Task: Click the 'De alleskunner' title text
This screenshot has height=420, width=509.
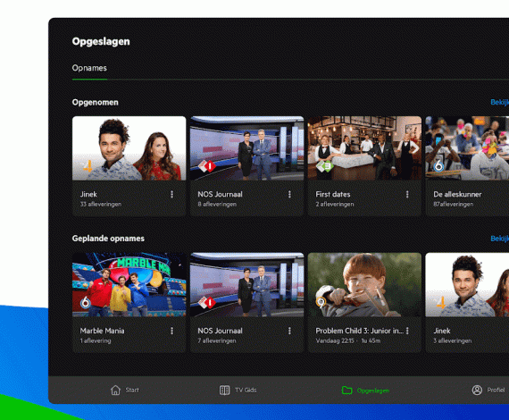Action: (457, 194)
